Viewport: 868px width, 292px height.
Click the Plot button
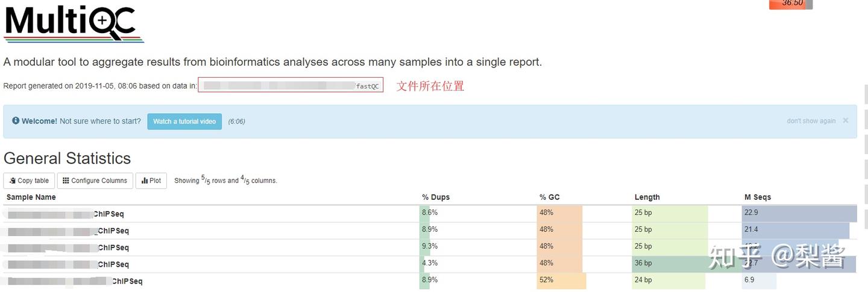(151, 181)
